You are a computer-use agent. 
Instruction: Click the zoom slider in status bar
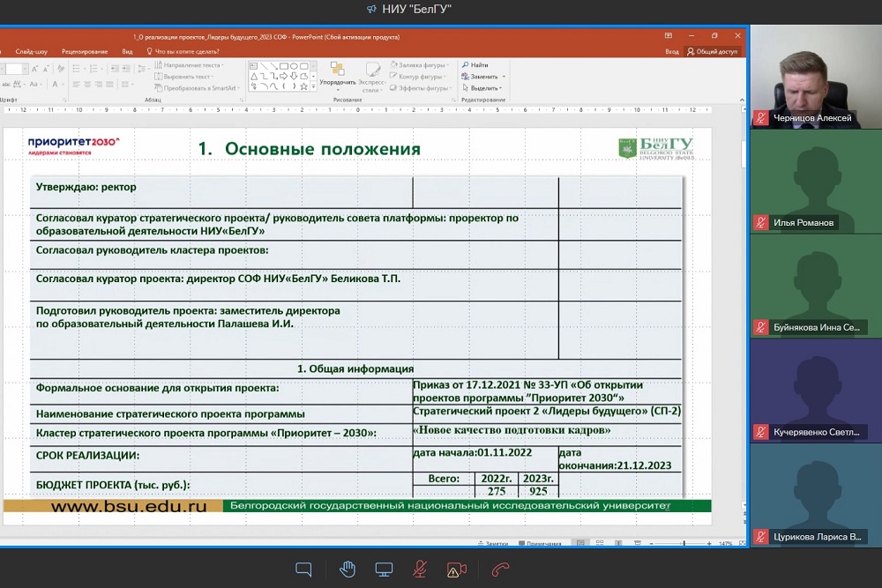coord(681,544)
